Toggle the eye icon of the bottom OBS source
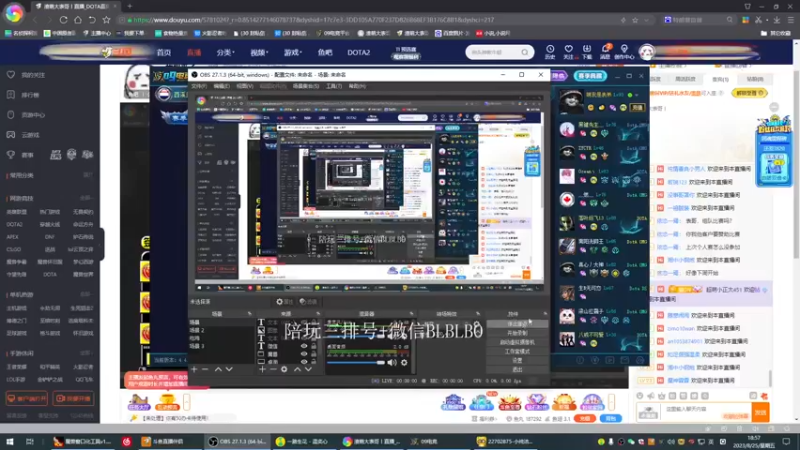 coord(304,361)
